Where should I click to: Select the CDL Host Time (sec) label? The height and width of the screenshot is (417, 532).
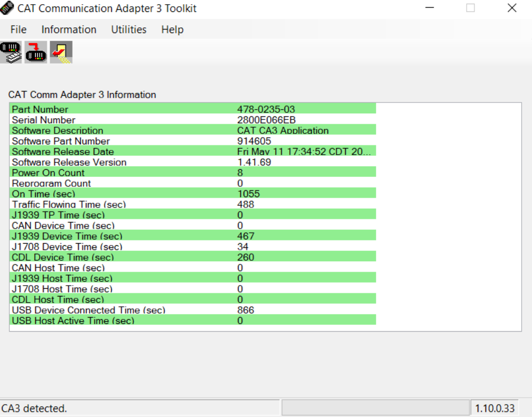click(58, 299)
